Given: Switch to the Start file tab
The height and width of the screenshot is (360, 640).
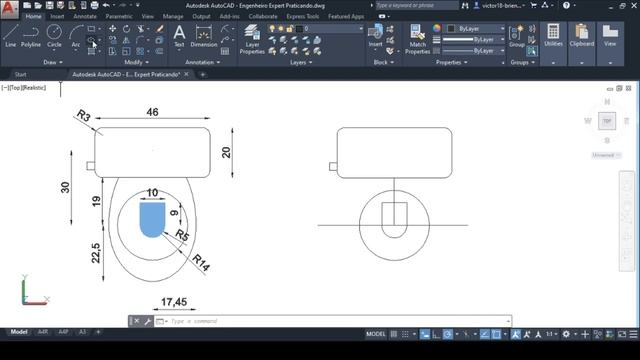Looking at the screenshot, I should click(x=20, y=74).
